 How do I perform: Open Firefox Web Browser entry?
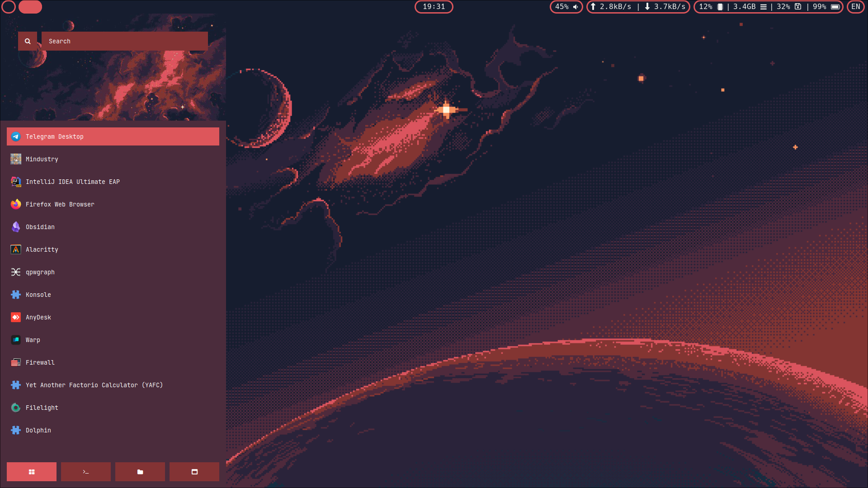[113, 204]
